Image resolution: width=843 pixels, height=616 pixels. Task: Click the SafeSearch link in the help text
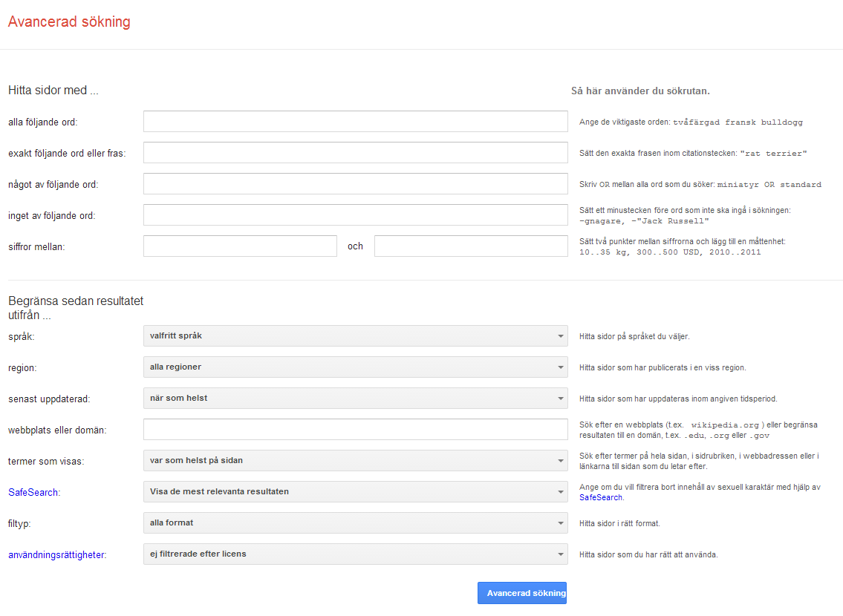[x=601, y=497]
